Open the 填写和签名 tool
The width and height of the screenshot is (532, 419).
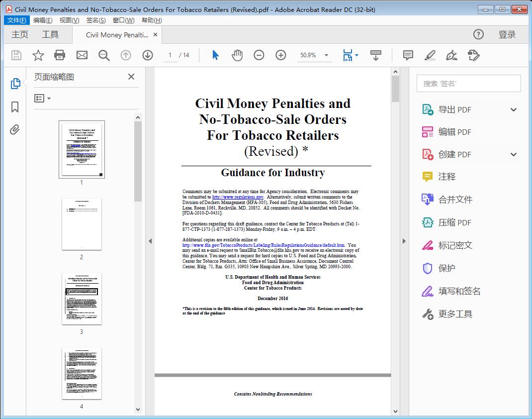(460, 291)
